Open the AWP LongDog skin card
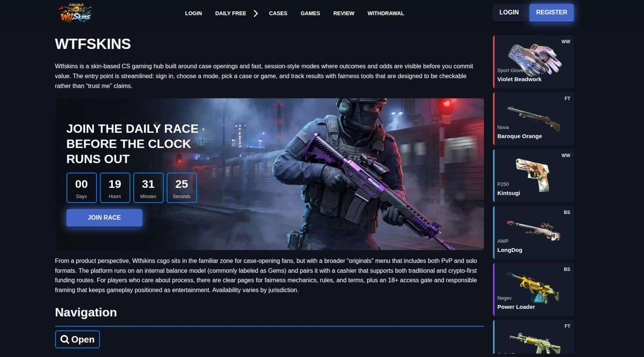Image resolution: width=644 pixels, height=357 pixels. (x=534, y=233)
